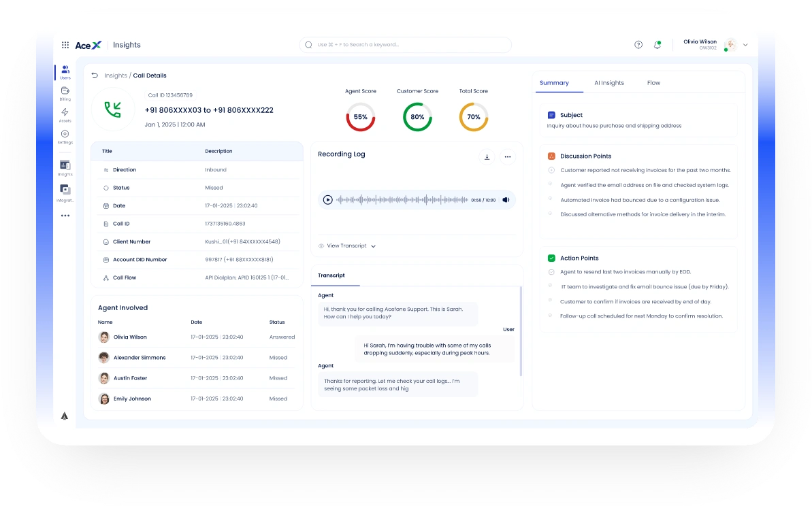Click the Subject section icon
Image resolution: width=812 pixels, height=506 pixels.
pyautogui.click(x=551, y=115)
